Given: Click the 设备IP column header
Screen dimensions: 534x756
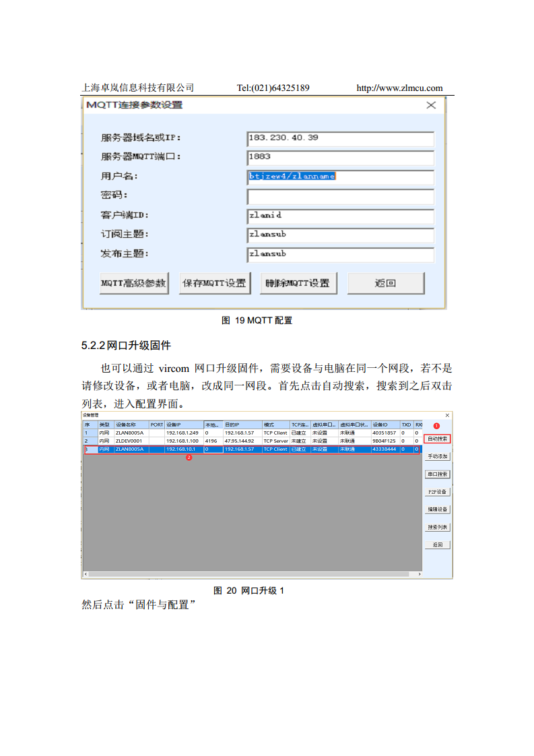Looking at the screenshot, I should (183, 425).
